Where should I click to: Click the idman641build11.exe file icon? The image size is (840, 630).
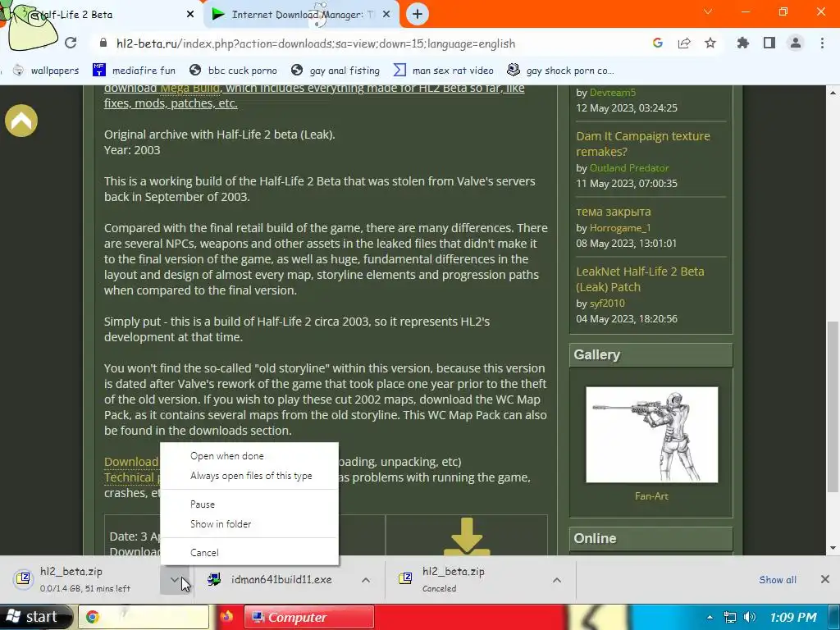point(214,579)
